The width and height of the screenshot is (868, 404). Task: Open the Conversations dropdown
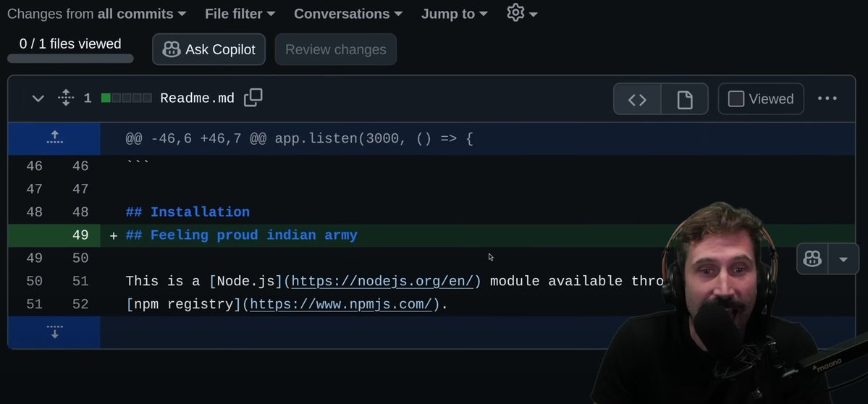(x=349, y=14)
